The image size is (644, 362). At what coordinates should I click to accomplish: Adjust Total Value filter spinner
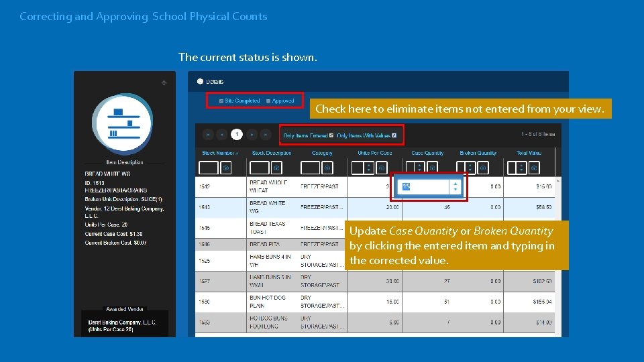click(521, 168)
